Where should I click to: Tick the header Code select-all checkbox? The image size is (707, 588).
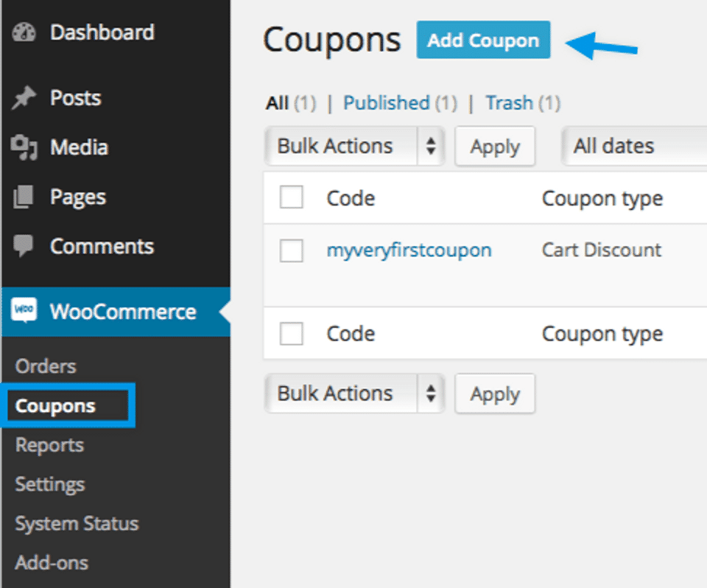pyautogui.click(x=292, y=197)
